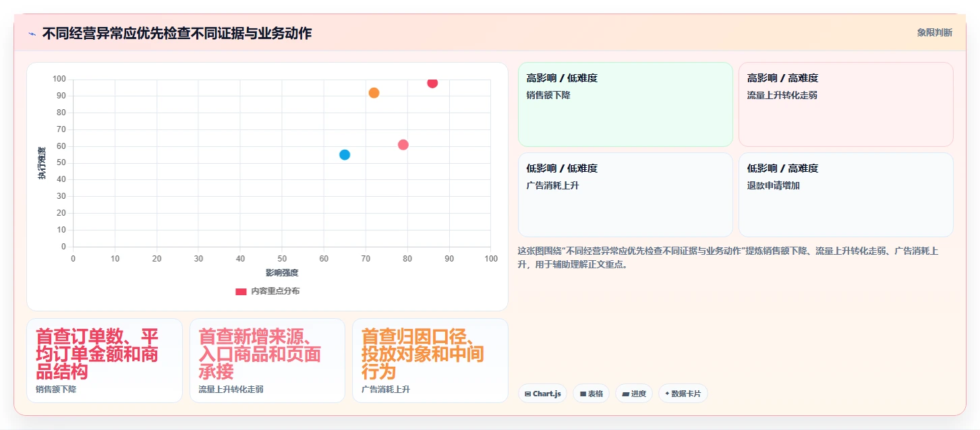Click the 象限判断 label
Image resolution: width=980 pixels, height=430 pixels.
(x=935, y=32)
